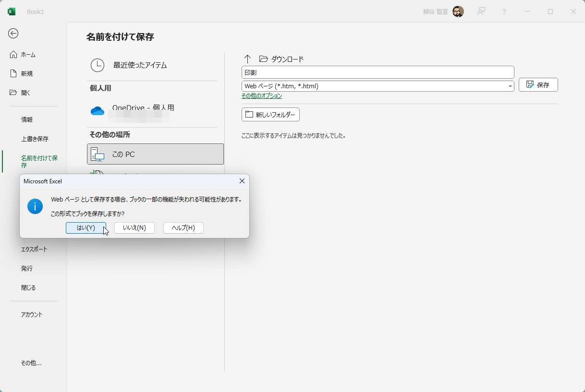
Task: Click the filename field containing 印影
Action: coord(378,71)
